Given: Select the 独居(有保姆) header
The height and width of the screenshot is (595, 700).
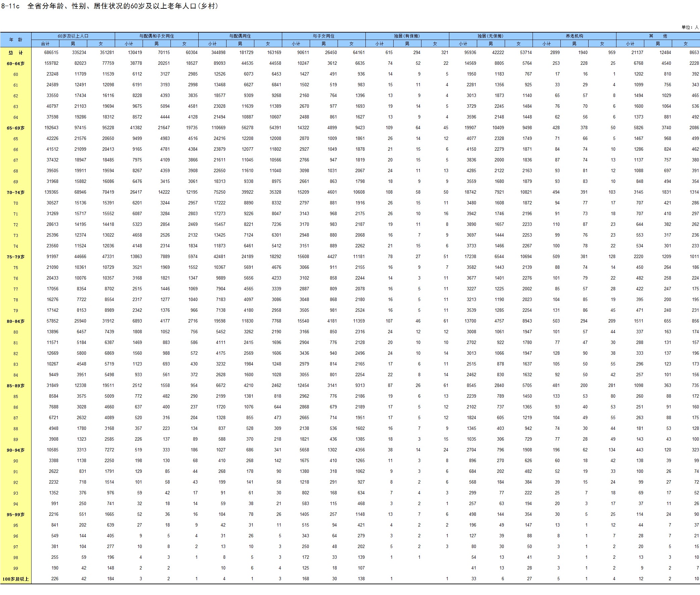Looking at the screenshot, I should (x=407, y=36).
